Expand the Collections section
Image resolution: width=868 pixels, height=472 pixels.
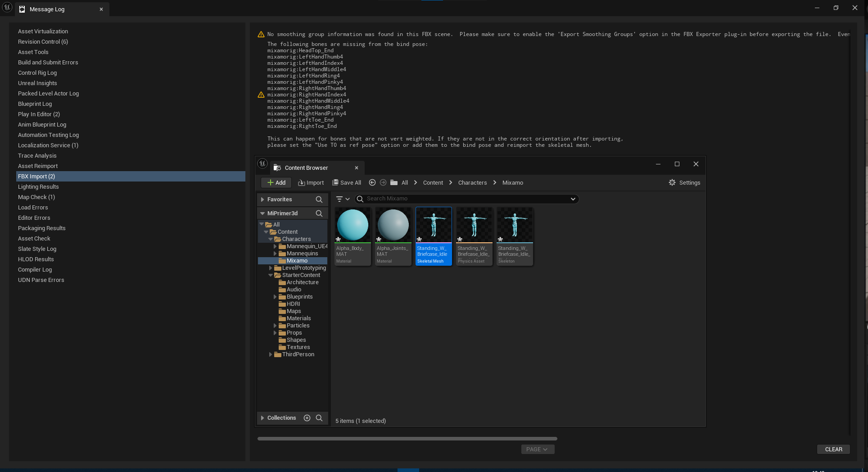click(262, 418)
